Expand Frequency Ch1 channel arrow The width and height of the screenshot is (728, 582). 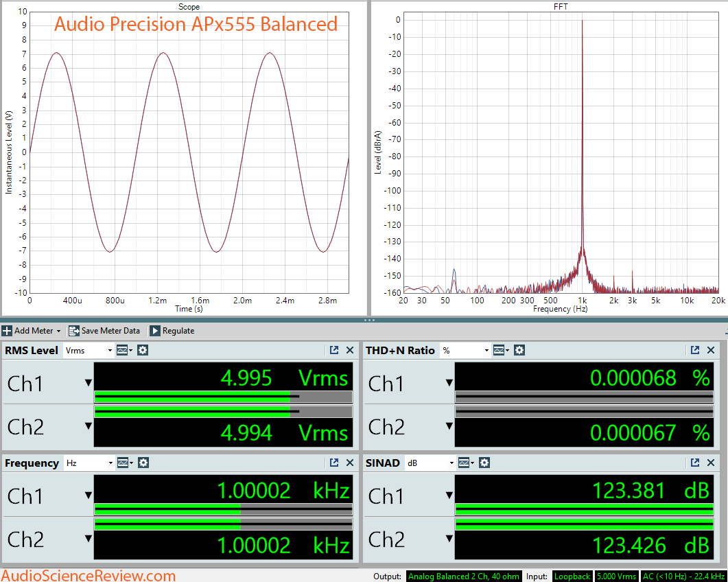tap(89, 495)
